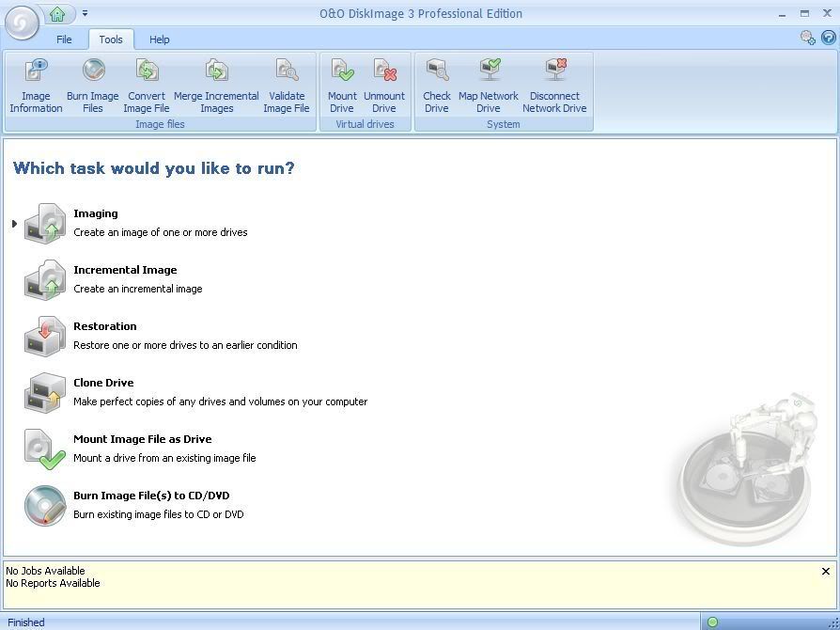Click 'Create an image of one or more drives'
This screenshot has width=840, height=630.
pyautogui.click(x=160, y=232)
